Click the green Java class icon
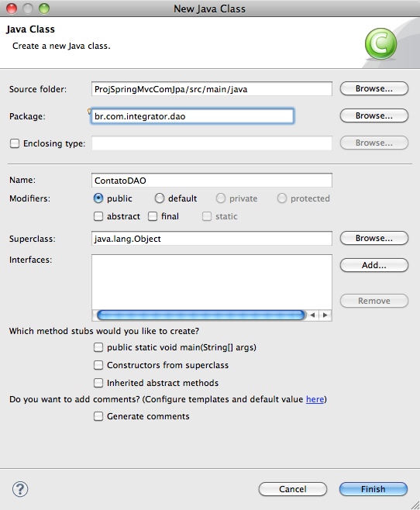The image size is (420, 510). [380, 43]
